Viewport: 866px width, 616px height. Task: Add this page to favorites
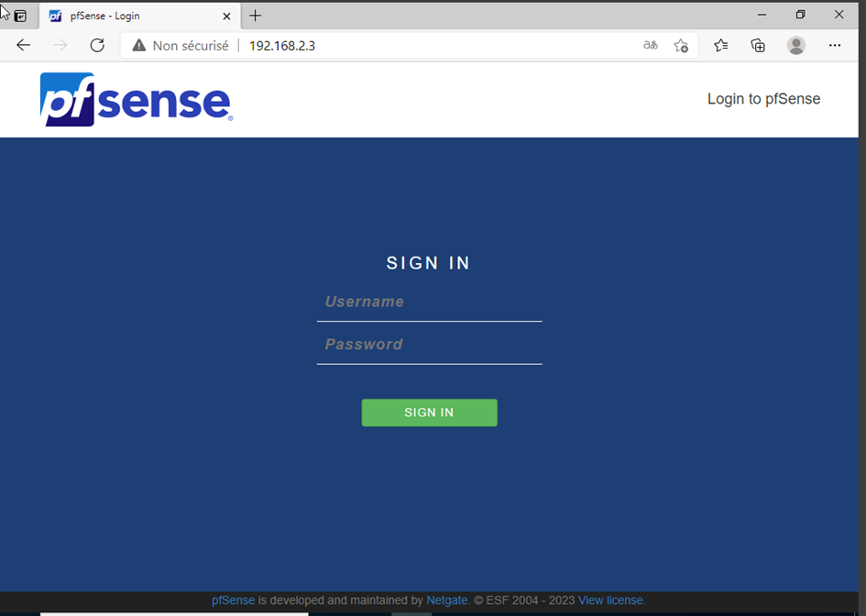point(681,45)
